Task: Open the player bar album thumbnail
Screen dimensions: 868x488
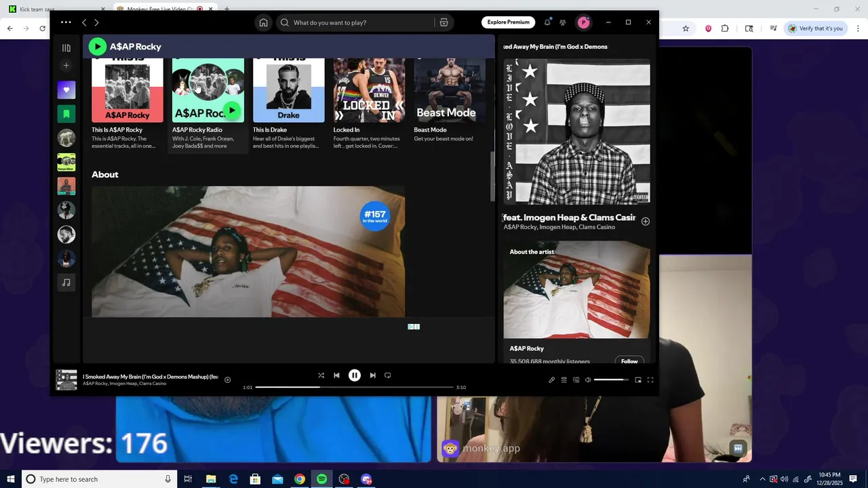Action: (66, 380)
